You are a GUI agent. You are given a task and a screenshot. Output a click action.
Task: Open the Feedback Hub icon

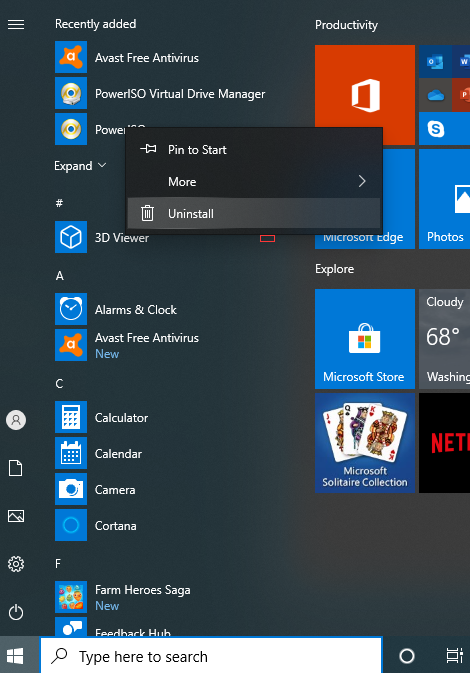(x=71, y=627)
